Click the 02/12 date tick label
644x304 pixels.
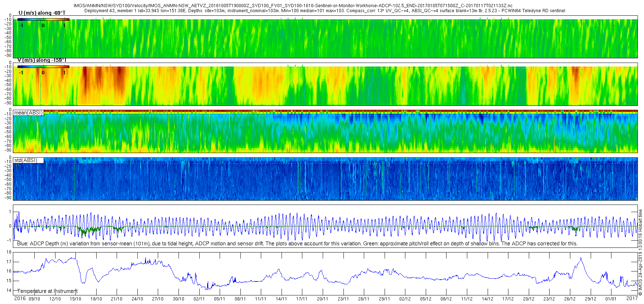(405, 299)
